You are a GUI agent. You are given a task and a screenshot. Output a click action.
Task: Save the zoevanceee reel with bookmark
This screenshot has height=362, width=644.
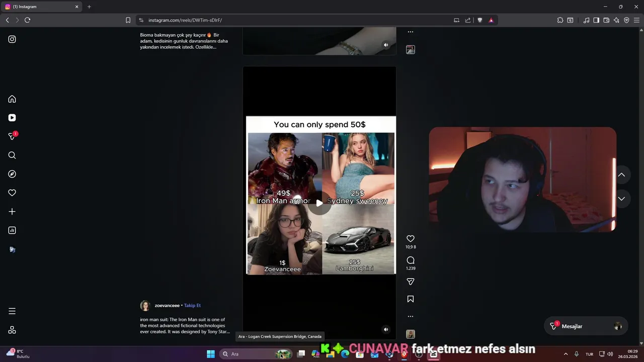[411, 299]
